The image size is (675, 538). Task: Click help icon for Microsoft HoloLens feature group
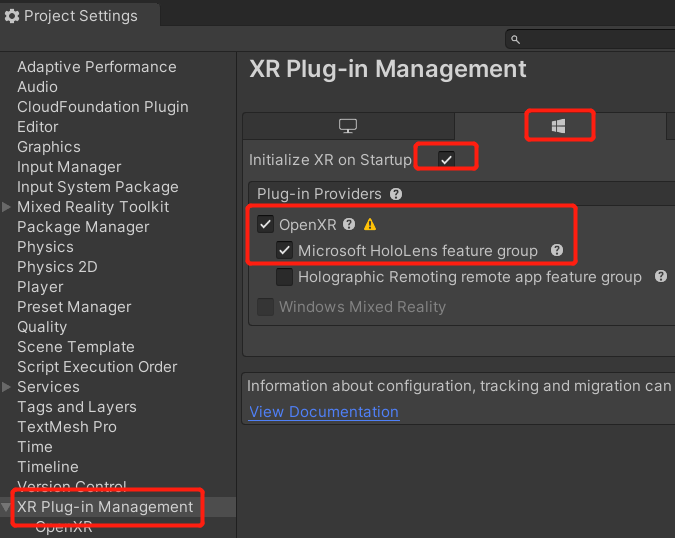coord(557,251)
